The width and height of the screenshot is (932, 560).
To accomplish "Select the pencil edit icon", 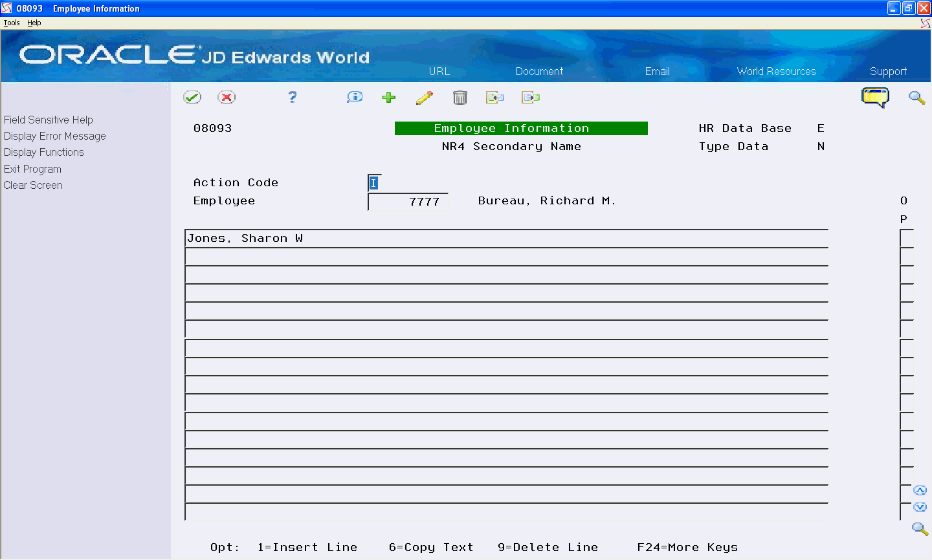I will point(425,97).
